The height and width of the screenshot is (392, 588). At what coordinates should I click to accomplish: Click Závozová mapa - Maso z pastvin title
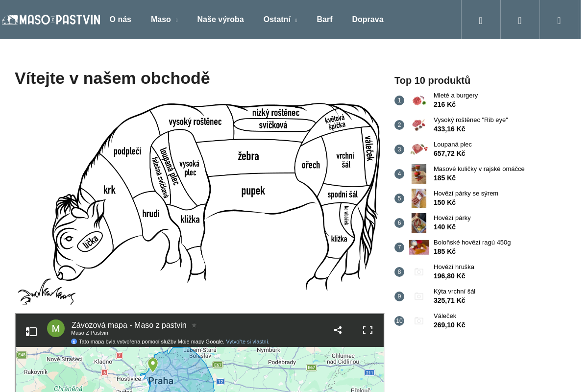(129, 325)
